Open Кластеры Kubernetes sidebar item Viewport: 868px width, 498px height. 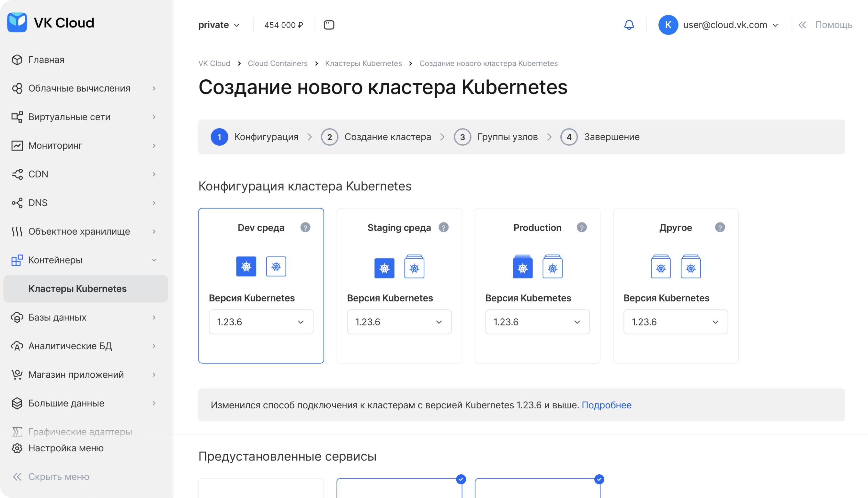click(86, 289)
